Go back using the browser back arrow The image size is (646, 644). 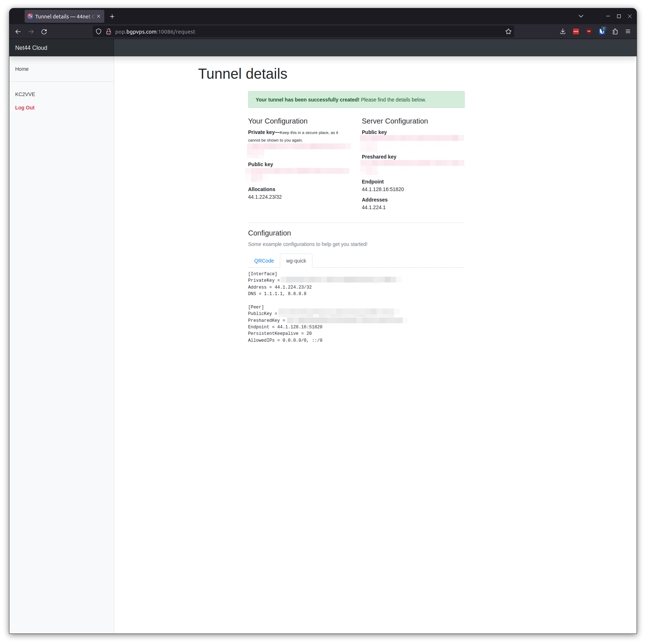[x=18, y=32]
